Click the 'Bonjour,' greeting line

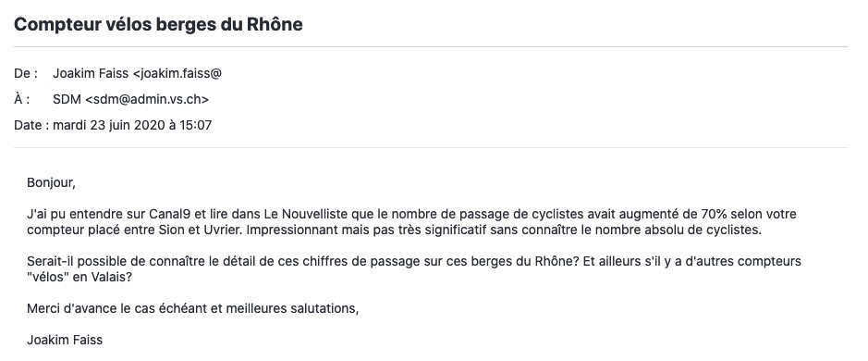[51, 182]
